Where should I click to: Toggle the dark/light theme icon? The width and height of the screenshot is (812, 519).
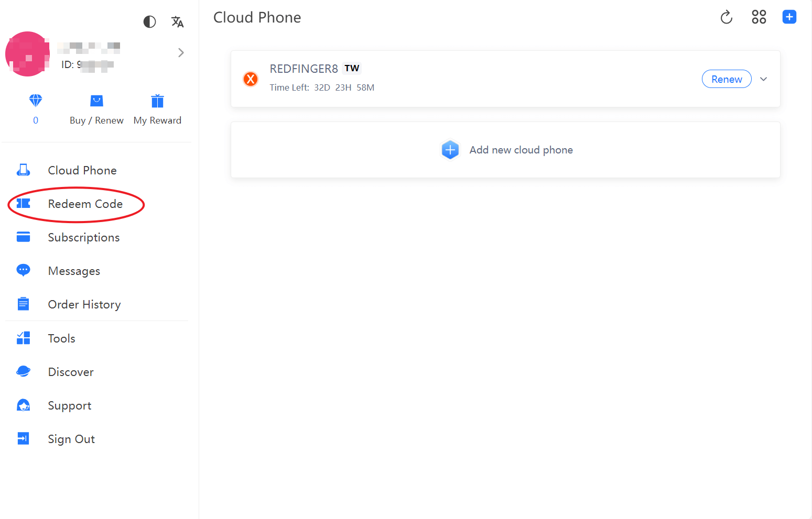point(149,21)
